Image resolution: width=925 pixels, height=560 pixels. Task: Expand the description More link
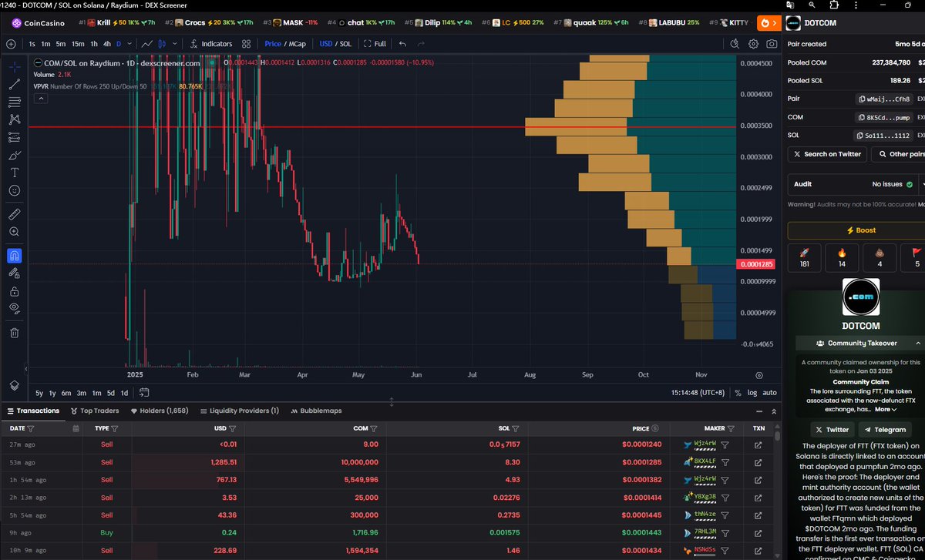point(886,409)
